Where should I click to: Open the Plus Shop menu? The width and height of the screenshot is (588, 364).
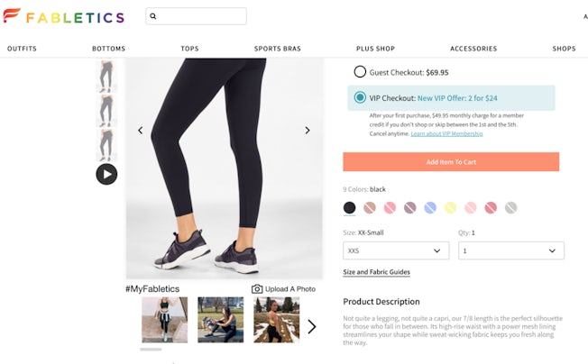(375, 49)
